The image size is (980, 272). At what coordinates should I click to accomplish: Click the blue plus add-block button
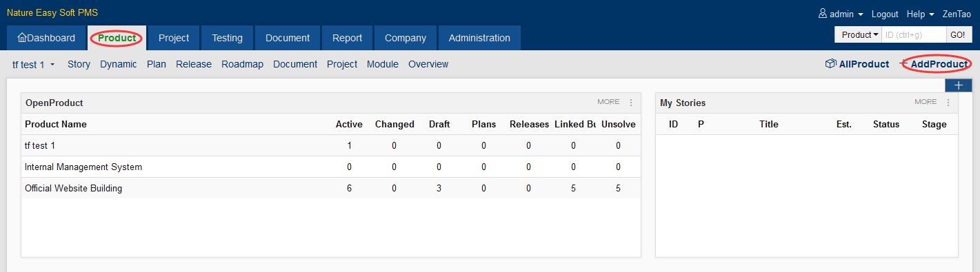[x=958, y=85]
